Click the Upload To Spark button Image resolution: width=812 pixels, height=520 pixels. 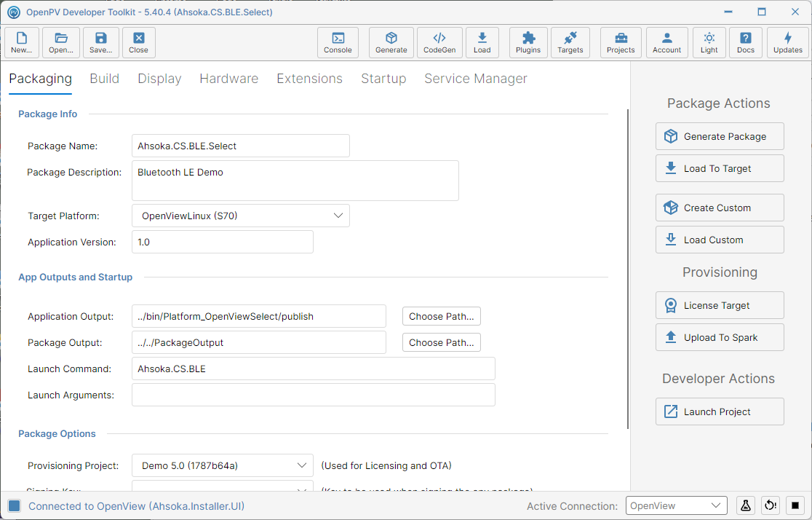720,337
